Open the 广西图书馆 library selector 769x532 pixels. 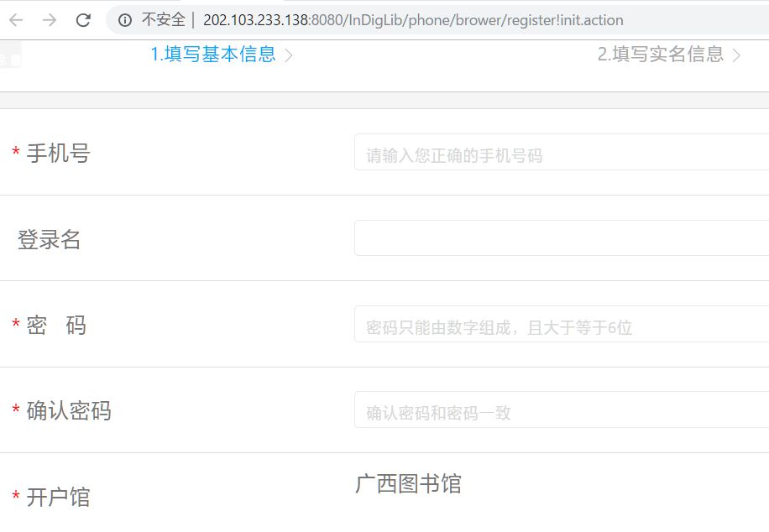(x=408, y=484)
